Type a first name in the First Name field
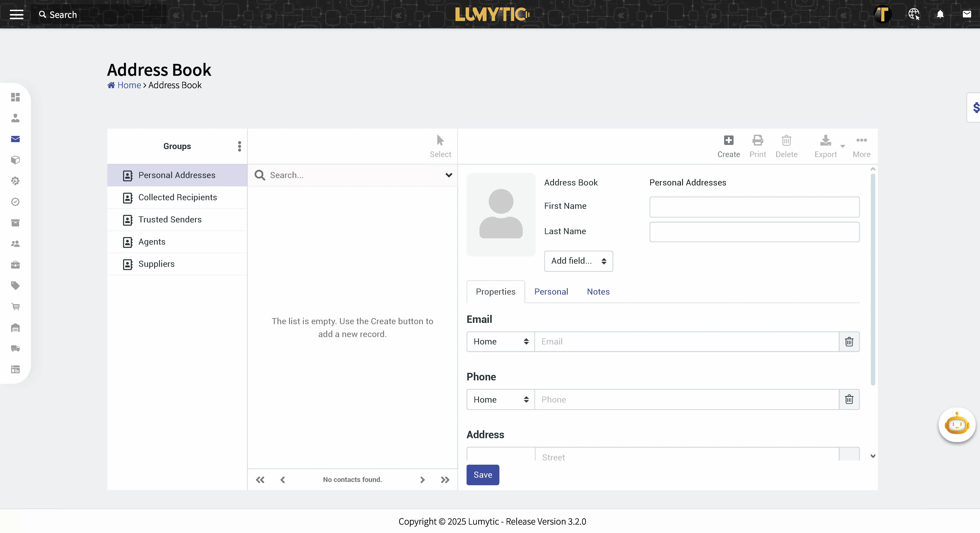 coord(754,207)
